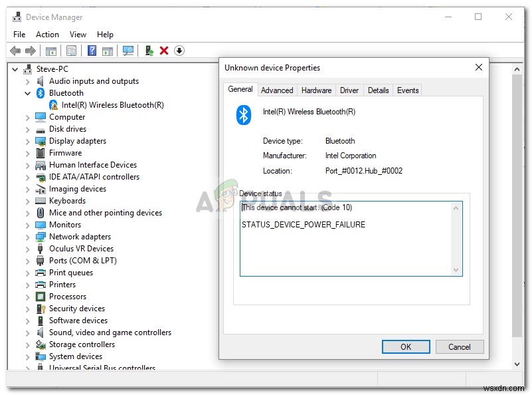Click the Keyboards icon

tap(41, 201)
